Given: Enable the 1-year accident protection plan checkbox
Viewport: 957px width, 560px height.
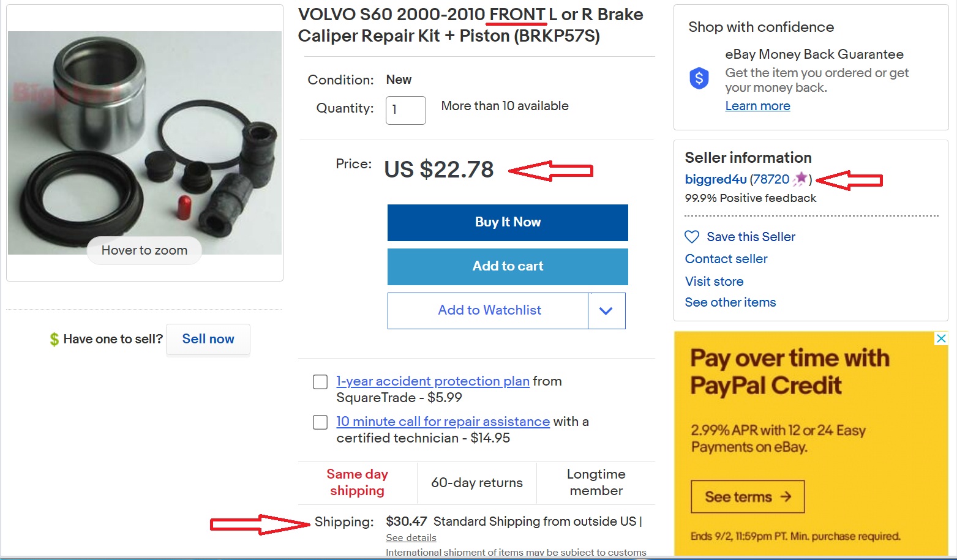Looking at the screenshot, I should click(x=320, y=382).
